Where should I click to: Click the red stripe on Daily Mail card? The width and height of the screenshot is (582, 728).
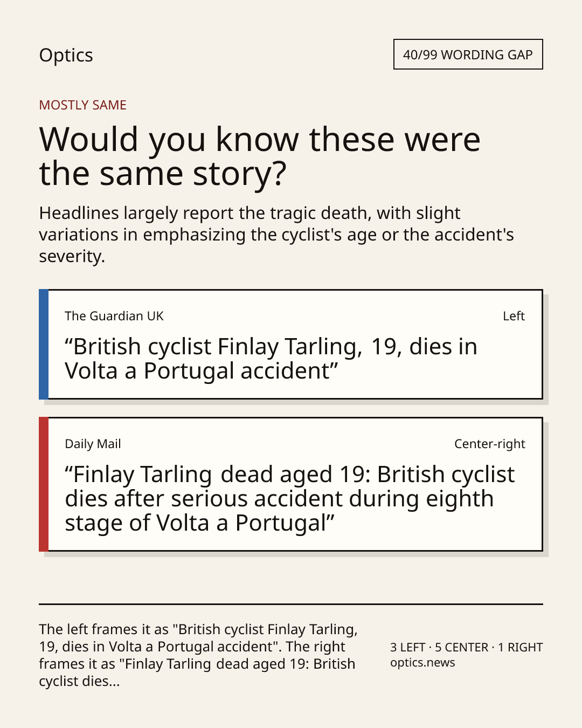point(44,484)
